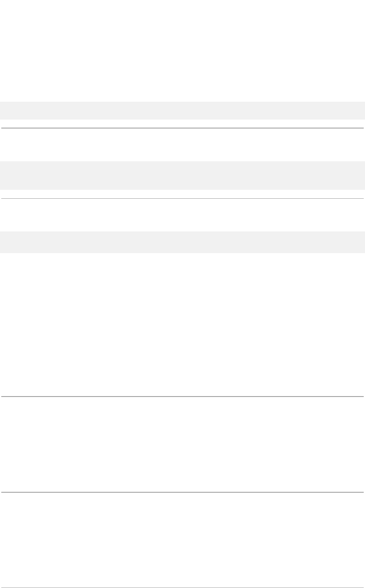Click the fourth horizontal divider line from top
Viewport: 365px width, 588px height.
[182, 492]
